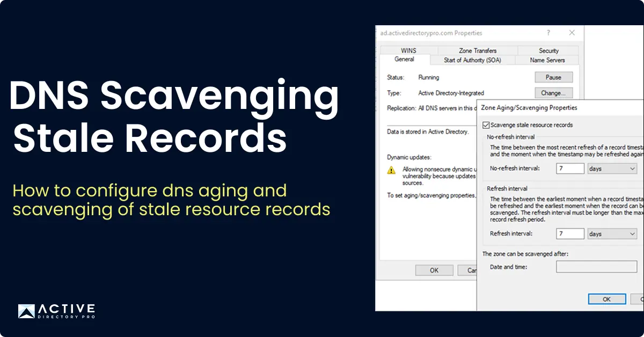644x337 pixels.
Task: Click the 'Active Directory-Integrated' type text
Action: click(x=451, y=93)
